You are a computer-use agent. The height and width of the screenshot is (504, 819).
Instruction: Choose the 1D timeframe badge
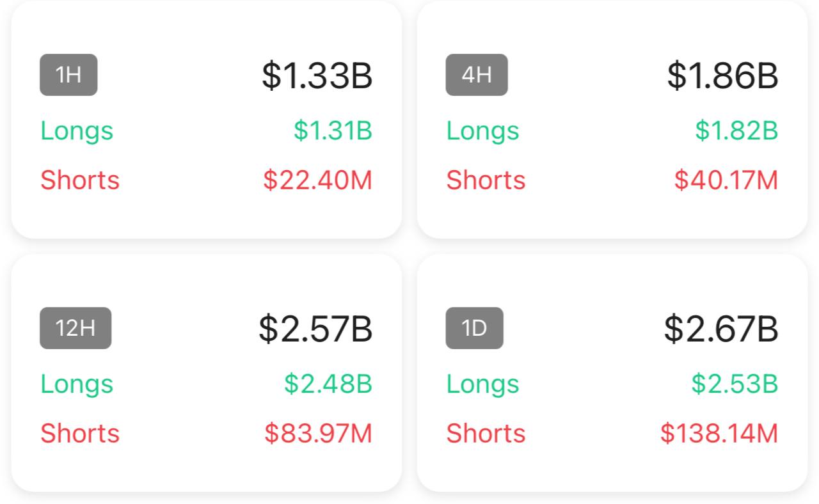[474, 328]
